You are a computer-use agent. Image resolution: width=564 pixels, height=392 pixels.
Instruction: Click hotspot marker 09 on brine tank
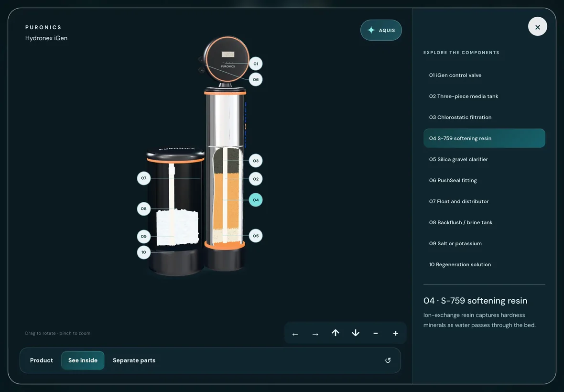click(x=144, y=236)
